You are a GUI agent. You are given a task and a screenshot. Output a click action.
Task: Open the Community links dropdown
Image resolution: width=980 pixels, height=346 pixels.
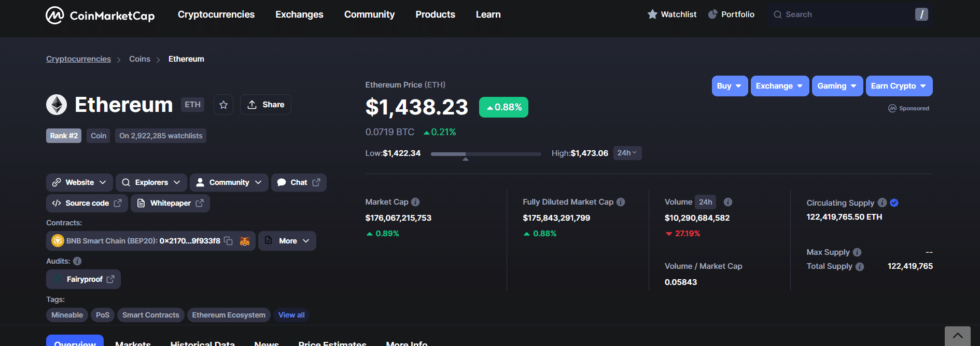229,182
